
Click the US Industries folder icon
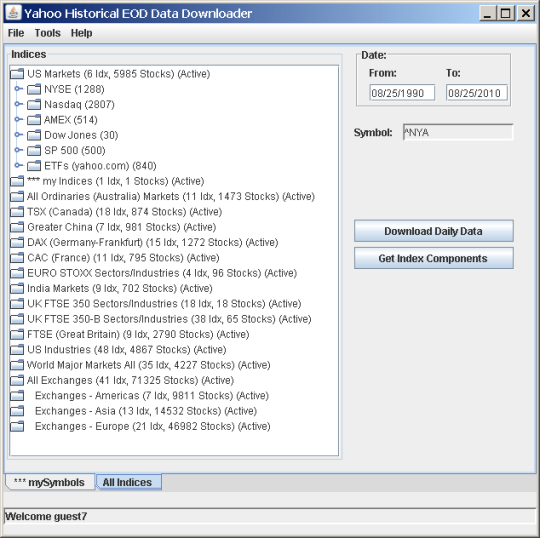pos(17,350)
